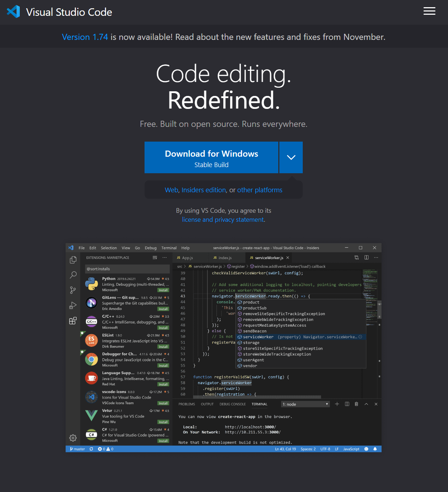Split the terminal pane
The width and height of the screenshot is (448, 492).
347,404
